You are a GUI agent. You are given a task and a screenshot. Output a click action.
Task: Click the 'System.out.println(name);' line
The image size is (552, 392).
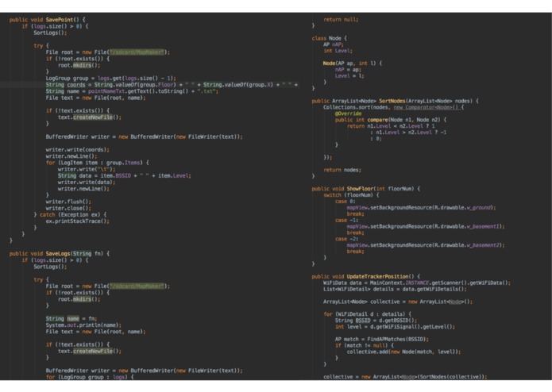[83, 325]
